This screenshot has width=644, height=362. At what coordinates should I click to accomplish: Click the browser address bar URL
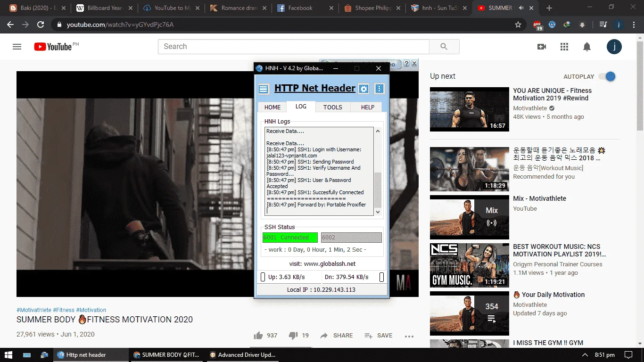(120, 25)
